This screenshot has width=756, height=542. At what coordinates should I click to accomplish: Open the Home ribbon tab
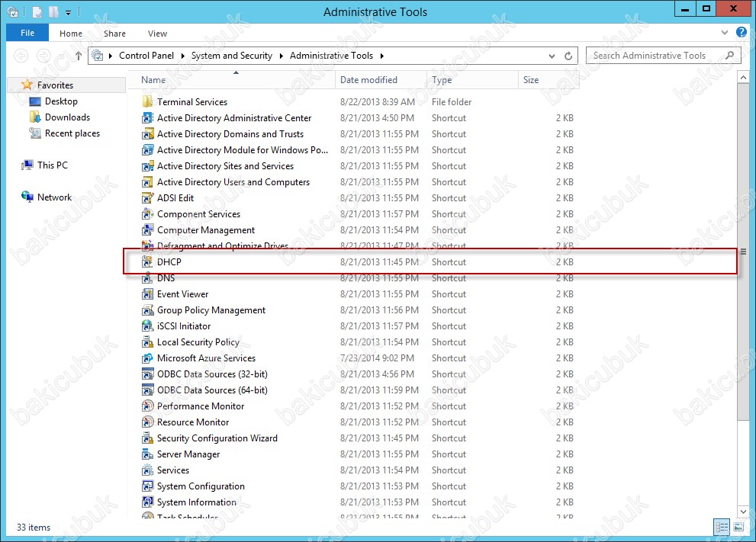71,34
